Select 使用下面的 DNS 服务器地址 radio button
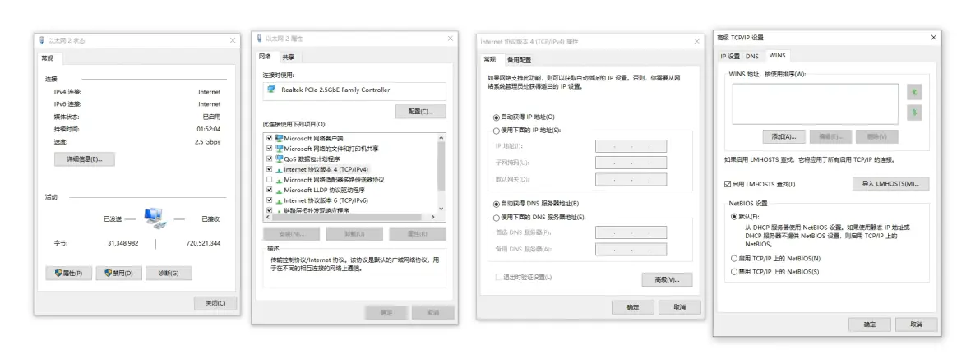This screenshot has height=354, width=980. (497, 218)
